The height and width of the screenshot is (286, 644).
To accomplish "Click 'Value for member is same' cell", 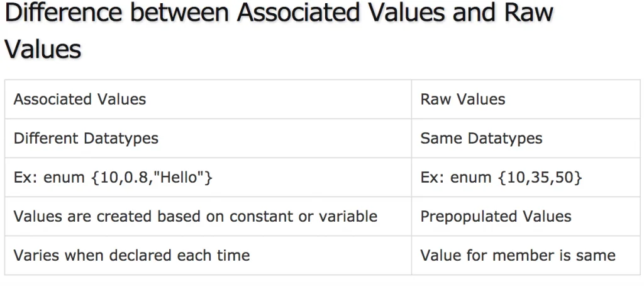I will [x=518, y=255].
